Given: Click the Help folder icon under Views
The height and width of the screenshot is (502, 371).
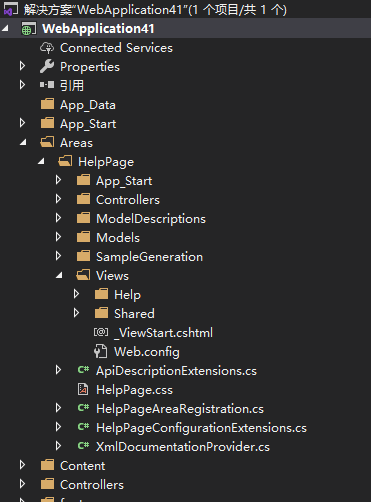Looking at the screenshot, I should click(101, 294).
